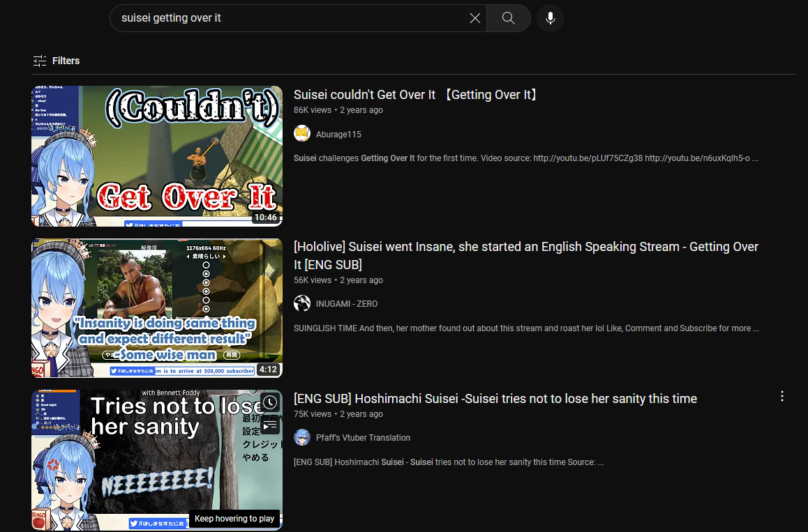The image size is (808, 532).
Task: Click the 10:46 duration badge
Action: point(265,218)
